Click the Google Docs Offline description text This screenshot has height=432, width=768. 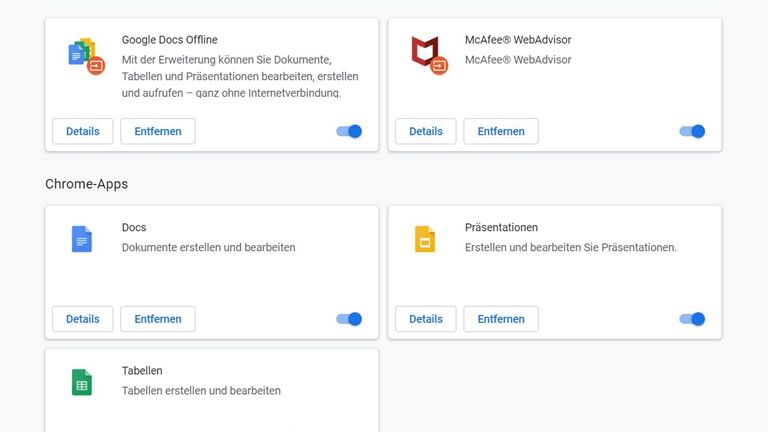(240, 76)
